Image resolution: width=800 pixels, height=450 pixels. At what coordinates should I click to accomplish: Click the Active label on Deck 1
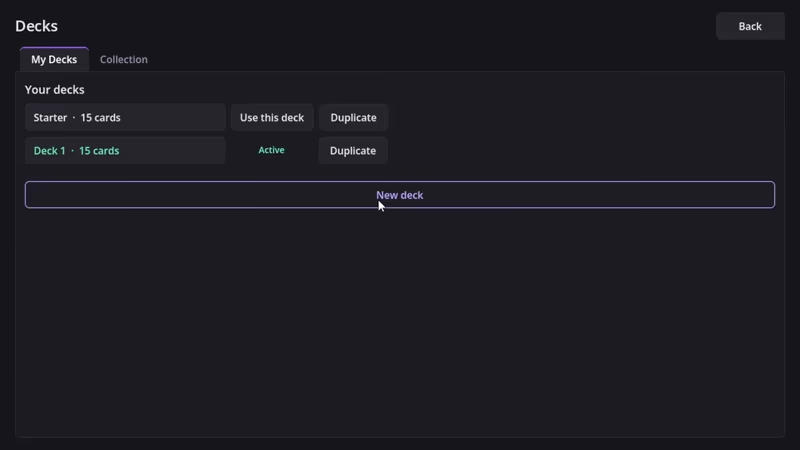[x=271, y=150]
